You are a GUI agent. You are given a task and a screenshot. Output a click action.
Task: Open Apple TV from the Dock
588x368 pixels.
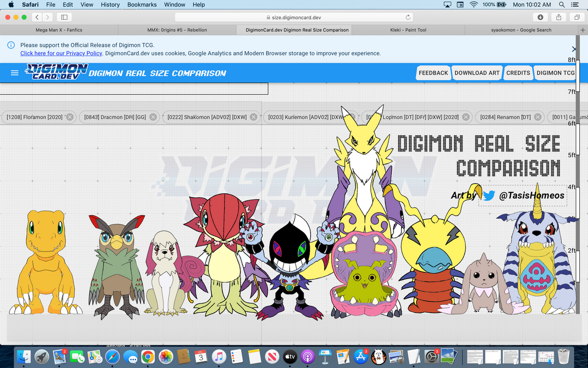tap(289, 356)
